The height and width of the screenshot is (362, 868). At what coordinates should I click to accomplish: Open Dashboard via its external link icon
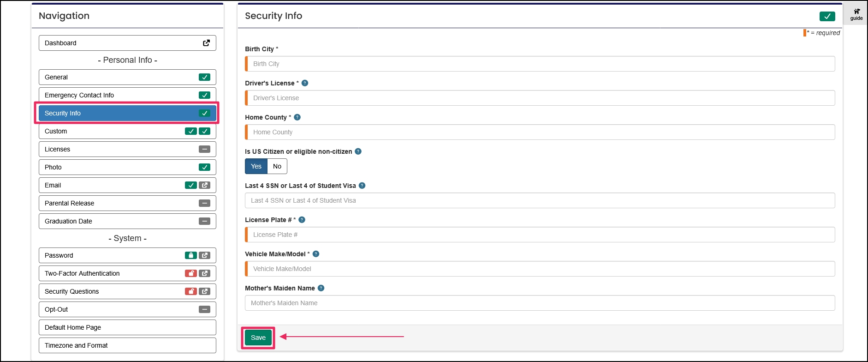[206, 42]
